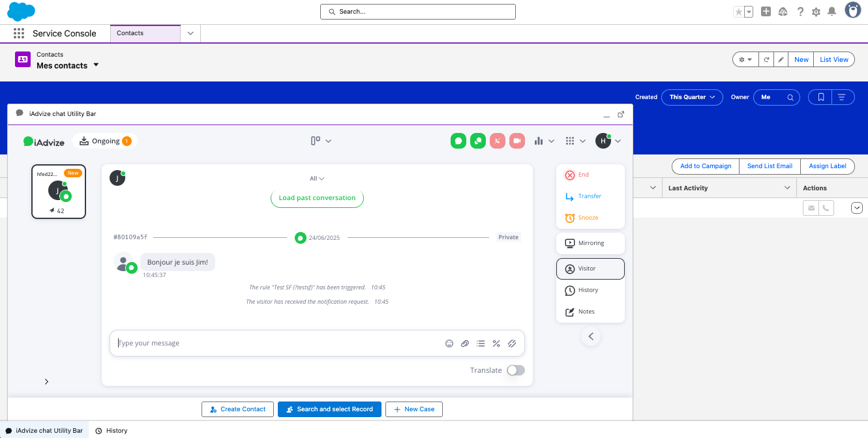Click the phone action icon in row
868x438 pixels.
pos(826,208)
